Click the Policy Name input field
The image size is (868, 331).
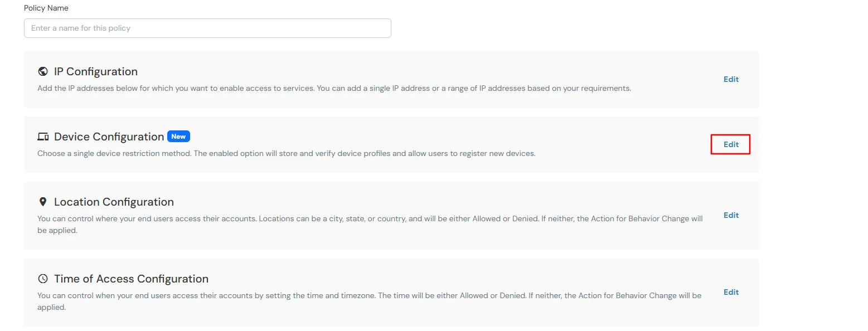(207, 28)
